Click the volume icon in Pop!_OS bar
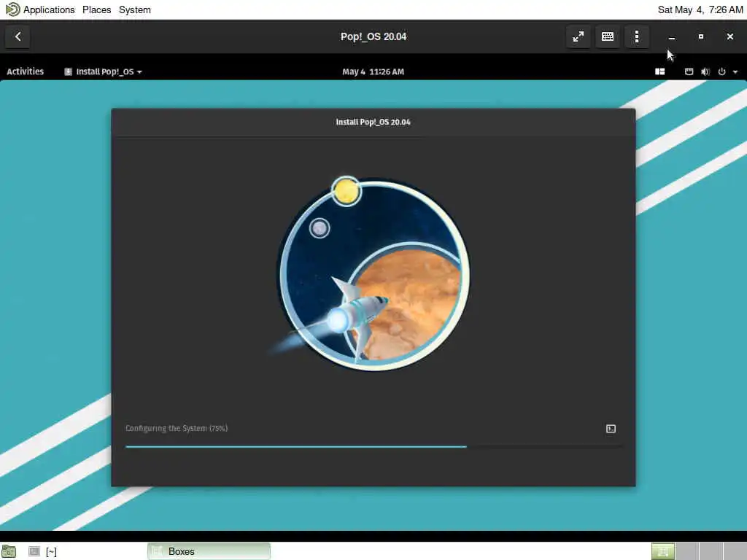 pos(705,71)
